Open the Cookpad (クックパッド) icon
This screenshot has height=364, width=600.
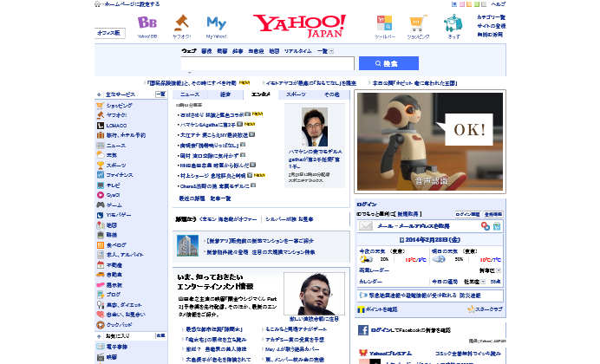click(101, 325)
